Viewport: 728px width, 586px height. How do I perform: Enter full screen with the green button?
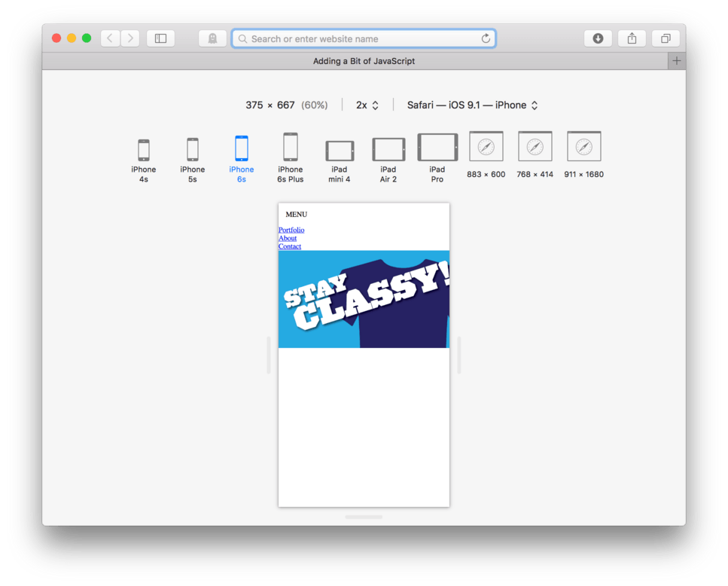tap(87, 38)
